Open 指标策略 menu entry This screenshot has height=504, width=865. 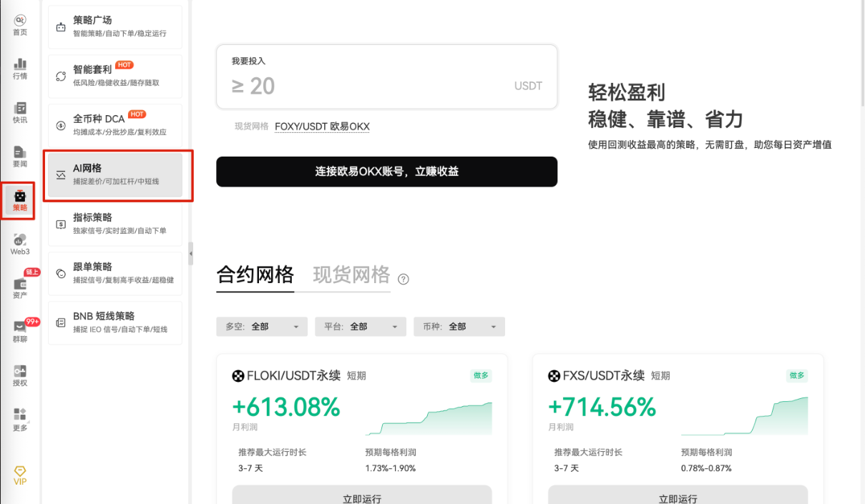[115, 224]
